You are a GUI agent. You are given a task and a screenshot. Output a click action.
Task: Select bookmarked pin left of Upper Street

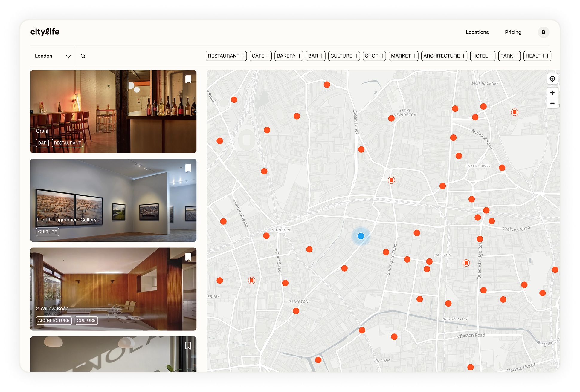point(252,281)
